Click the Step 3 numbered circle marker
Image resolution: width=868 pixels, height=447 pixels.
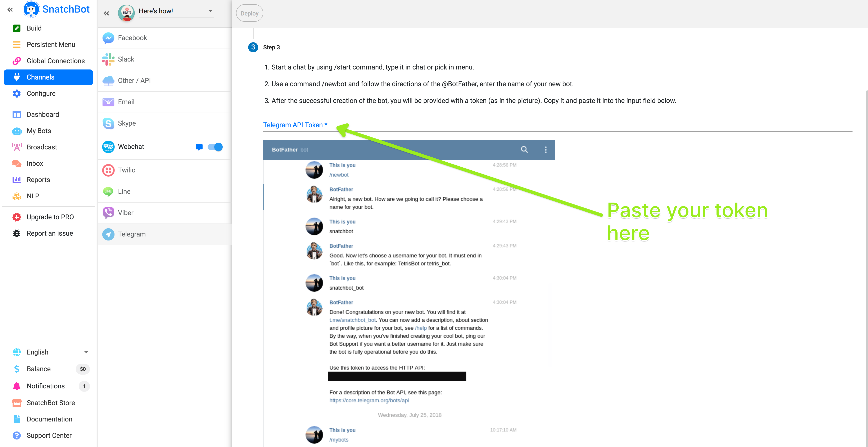pos(253,48)
